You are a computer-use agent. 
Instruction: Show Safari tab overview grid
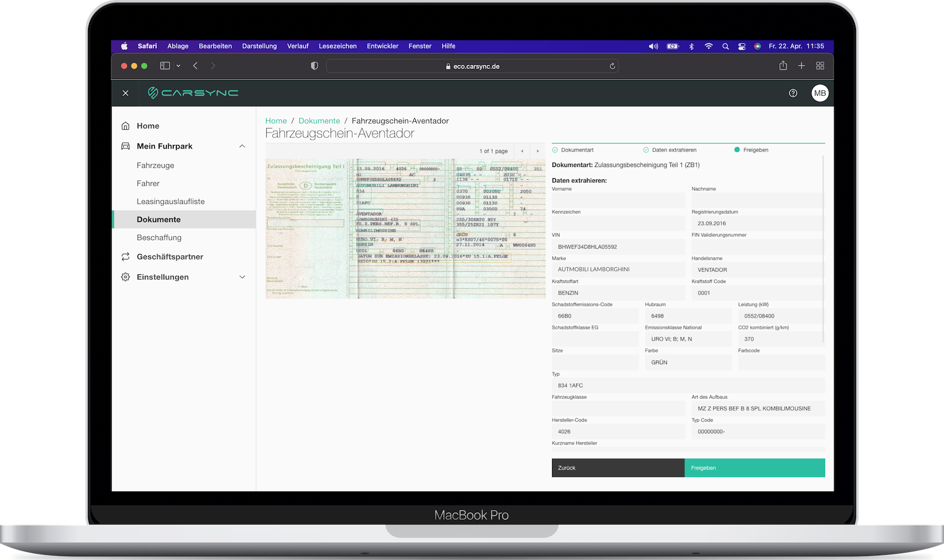click(820, 66)
